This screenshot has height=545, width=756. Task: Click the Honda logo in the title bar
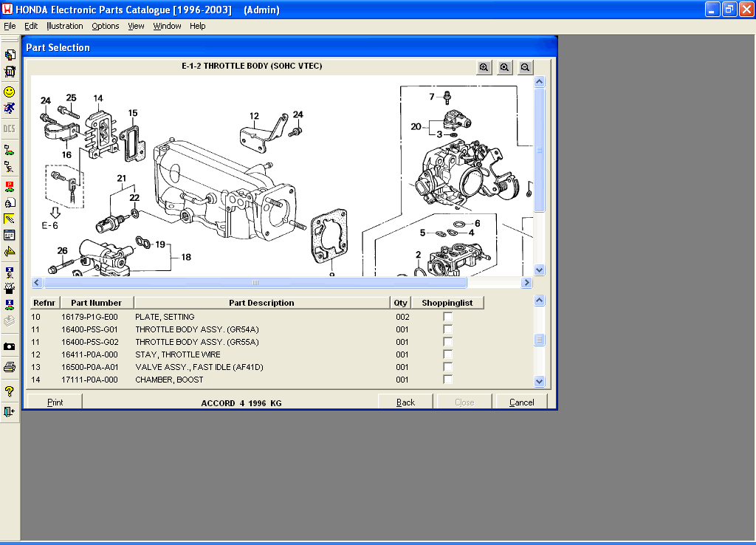[7, 9]
